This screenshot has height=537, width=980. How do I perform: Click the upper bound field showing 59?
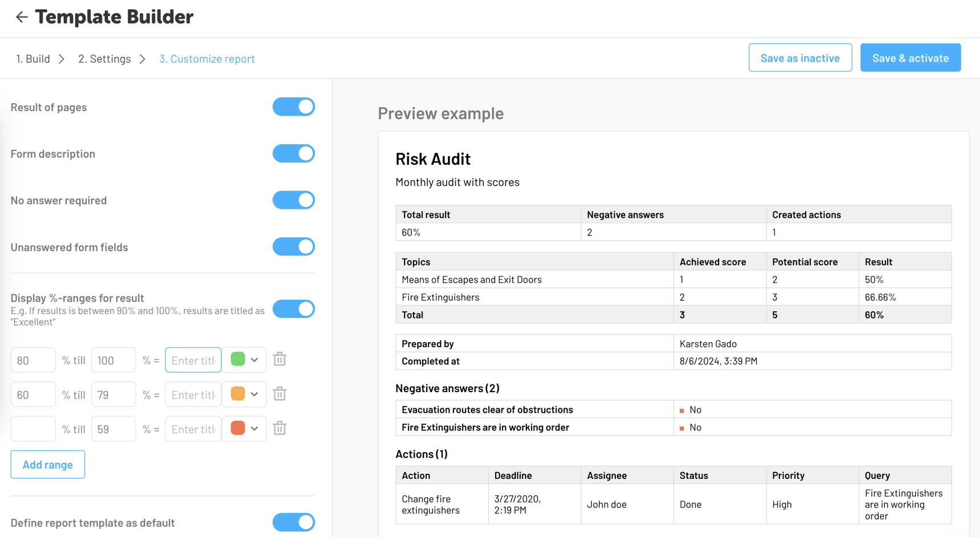[113, 429]
